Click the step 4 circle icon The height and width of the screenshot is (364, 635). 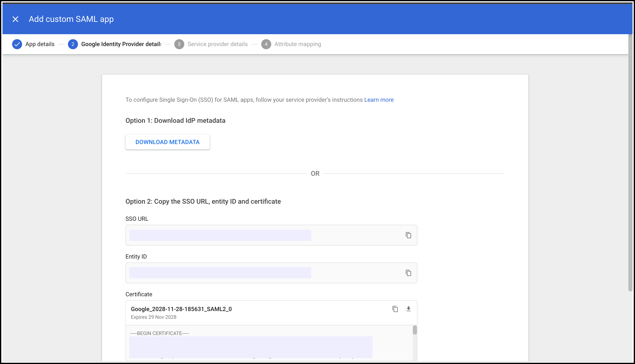click(x=266, y=44)
